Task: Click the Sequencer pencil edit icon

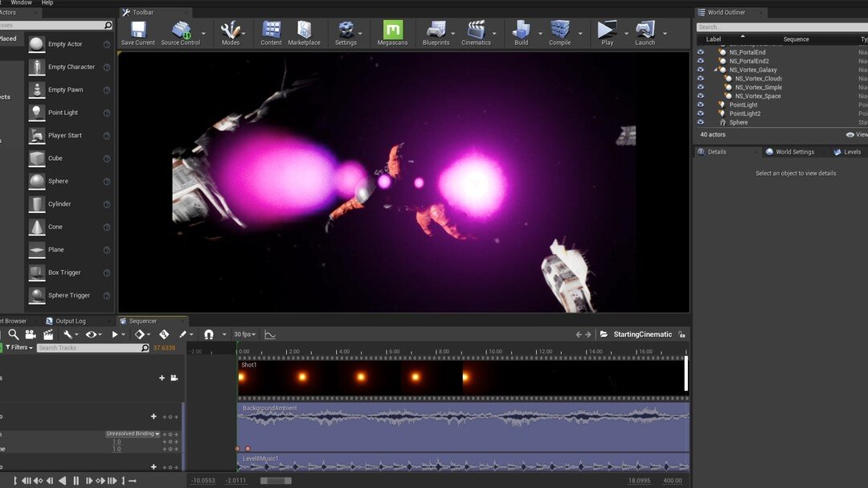Action: pos(183,334)
